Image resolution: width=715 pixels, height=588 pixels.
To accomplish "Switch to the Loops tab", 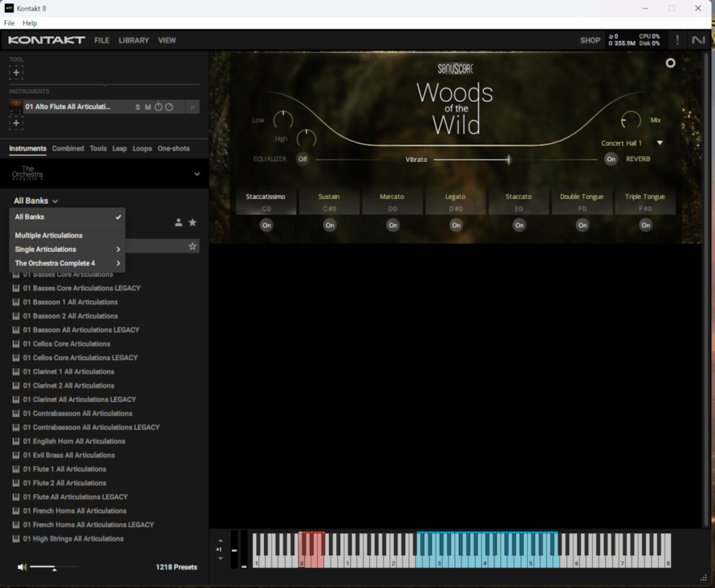I will click(x=142, y=148).
